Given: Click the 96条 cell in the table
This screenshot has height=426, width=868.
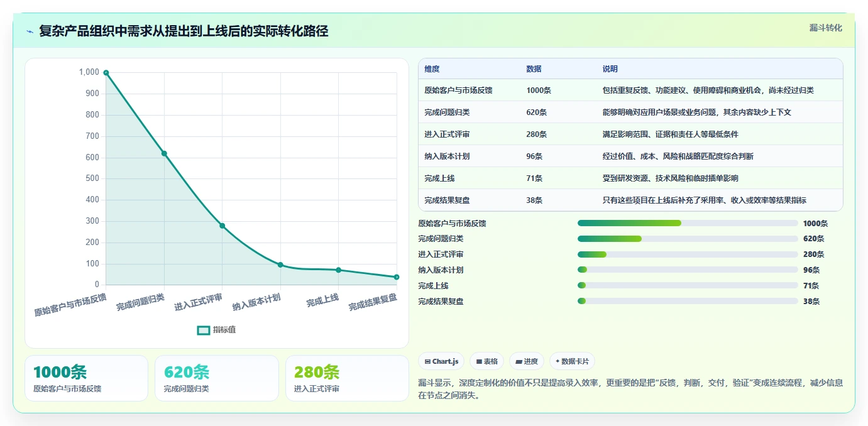Looking at the screenshot, I should (534, 156).
